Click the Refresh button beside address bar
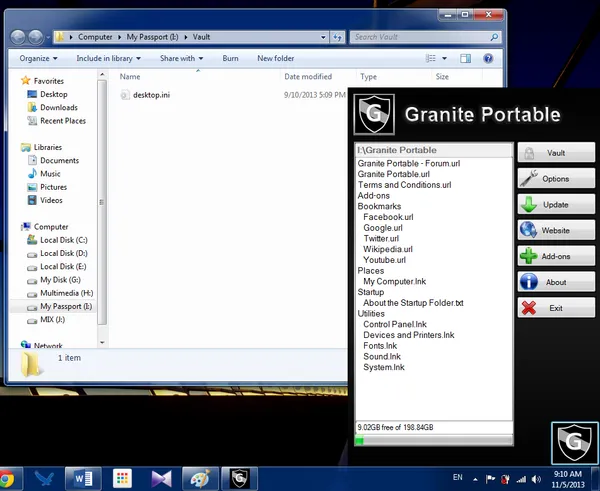This screenshot has height=491, width=600. (x=337, y=37)
